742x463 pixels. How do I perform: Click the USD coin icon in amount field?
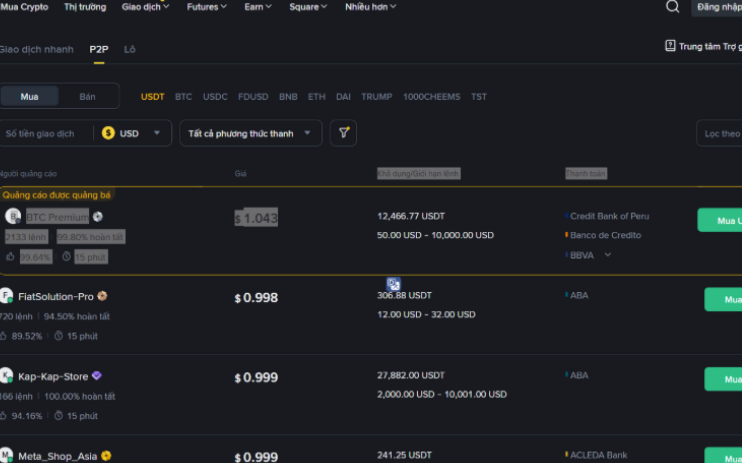108,133
